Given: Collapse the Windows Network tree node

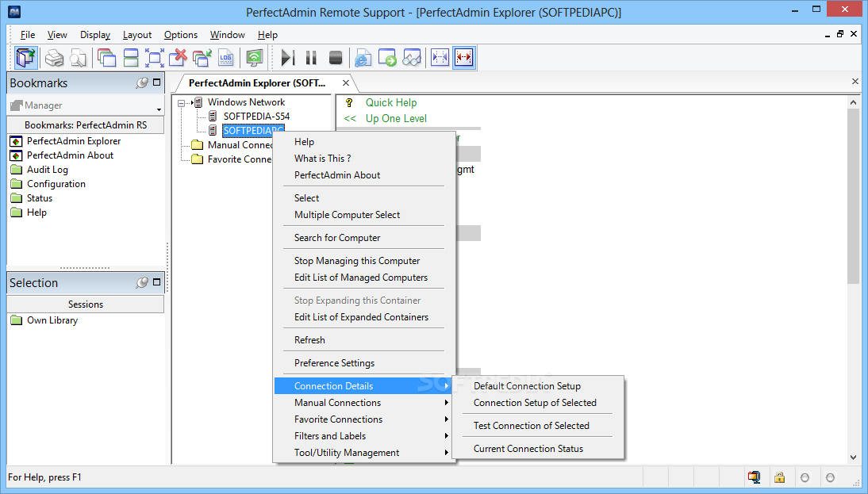Looking at the screenshot, I should [x=181, y=102].
